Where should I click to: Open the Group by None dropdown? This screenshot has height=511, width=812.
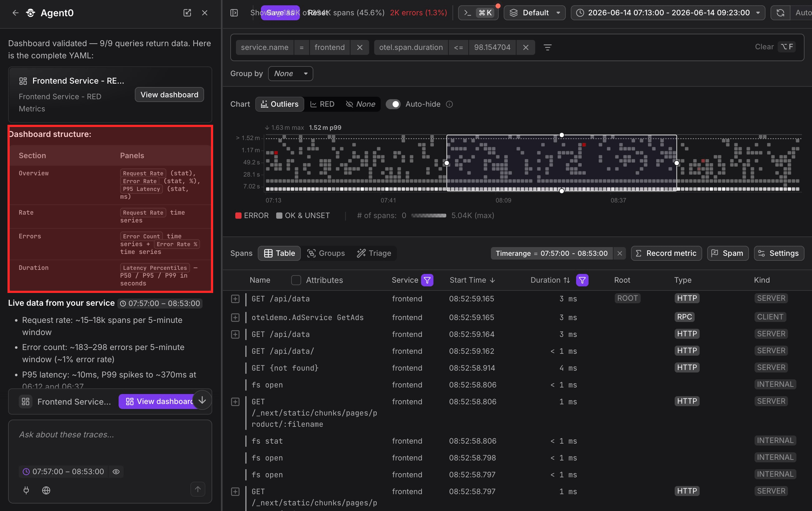point(290,74)
